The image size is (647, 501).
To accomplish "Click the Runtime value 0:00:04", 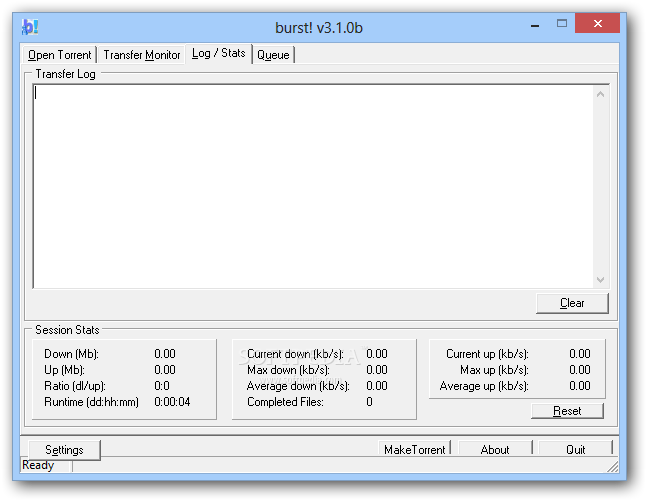I will click(172, 402).
